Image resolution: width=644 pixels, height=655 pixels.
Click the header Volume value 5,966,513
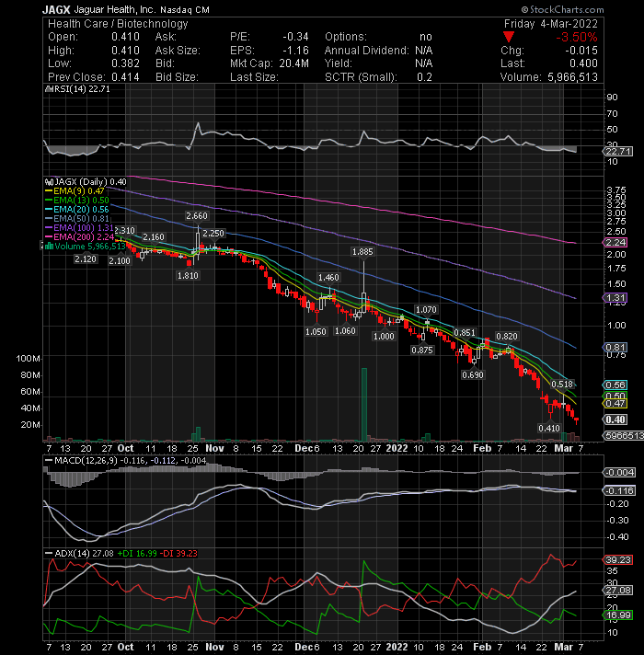[572, 77]
